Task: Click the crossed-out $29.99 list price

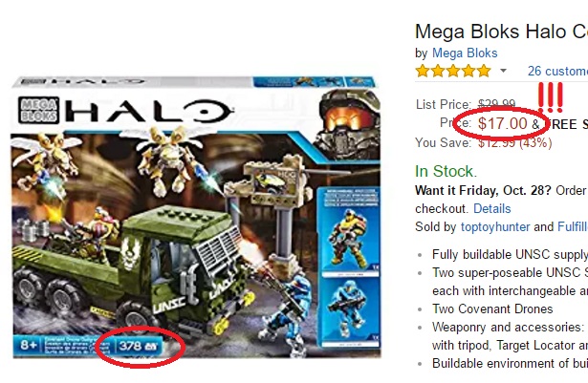Action: pos(496,104)
